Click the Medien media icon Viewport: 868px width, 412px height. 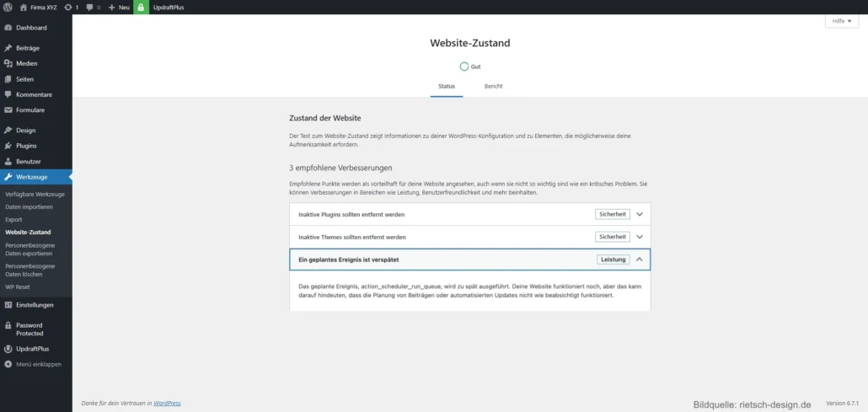pos(8,64)
